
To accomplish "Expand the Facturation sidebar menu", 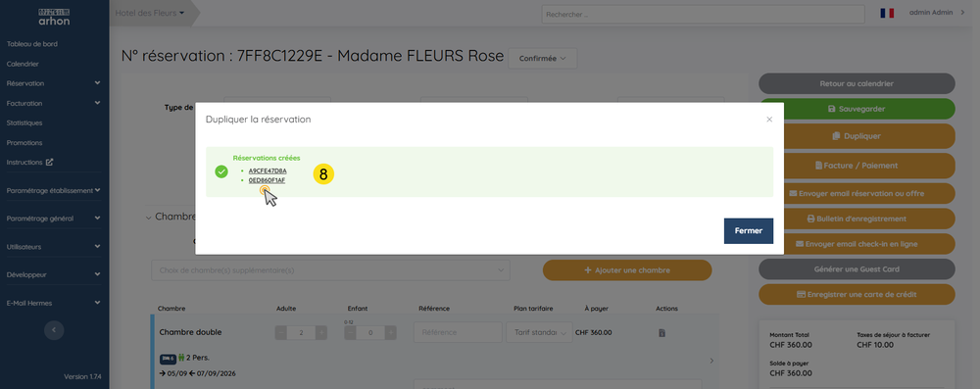I will [x=53, y=103].
